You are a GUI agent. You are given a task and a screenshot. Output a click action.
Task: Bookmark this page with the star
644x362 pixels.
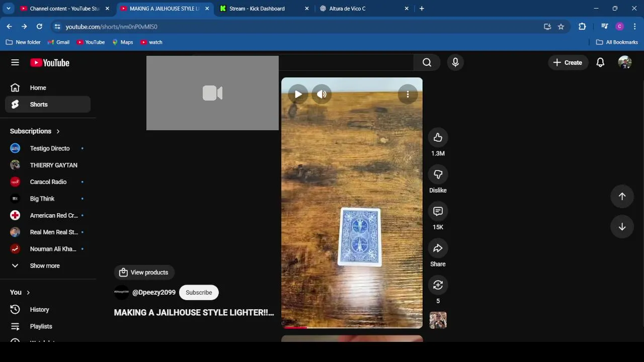(561, 27)
